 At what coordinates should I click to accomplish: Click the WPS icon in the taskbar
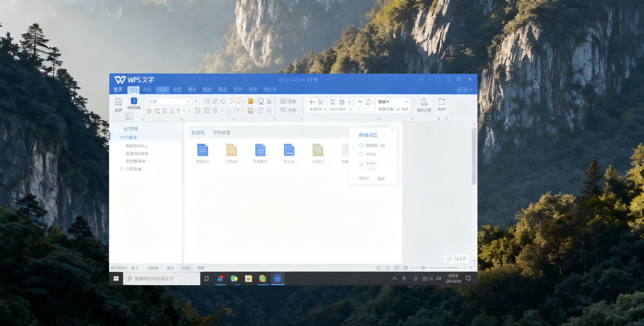(x=277, y=278)
